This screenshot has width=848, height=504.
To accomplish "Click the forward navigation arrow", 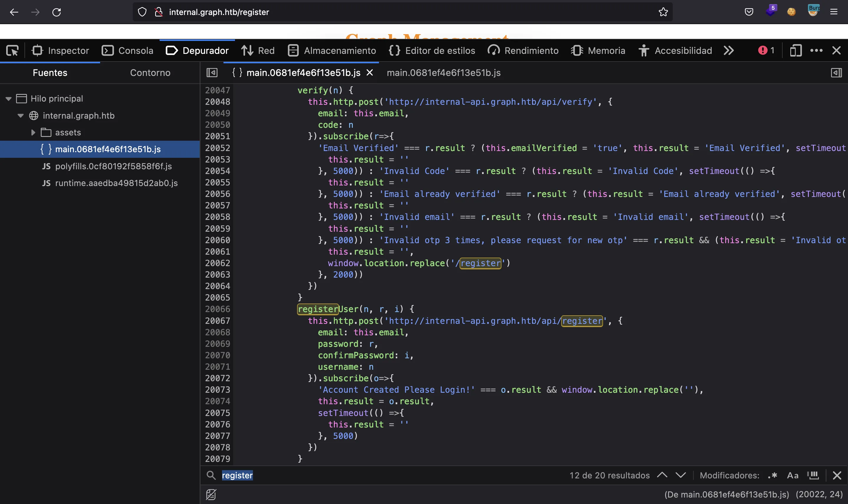I will 35,12.
